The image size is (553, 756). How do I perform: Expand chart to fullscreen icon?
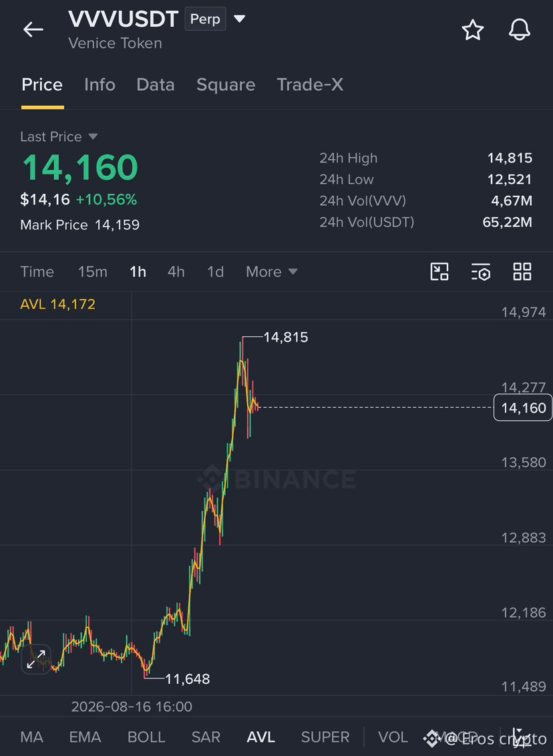pos(36,659)
